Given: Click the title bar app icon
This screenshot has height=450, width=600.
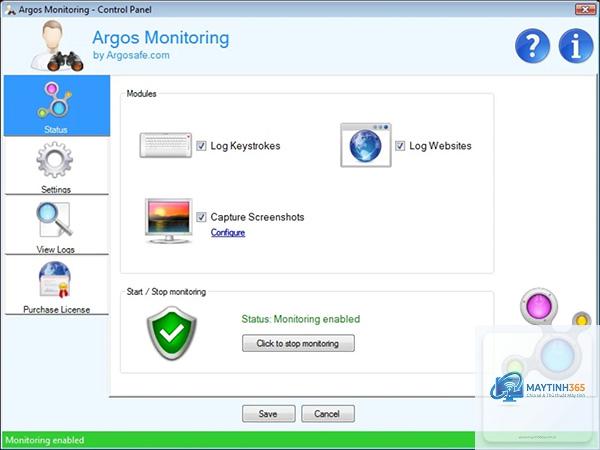Looking at the screenshot, I should coord(11,10).
